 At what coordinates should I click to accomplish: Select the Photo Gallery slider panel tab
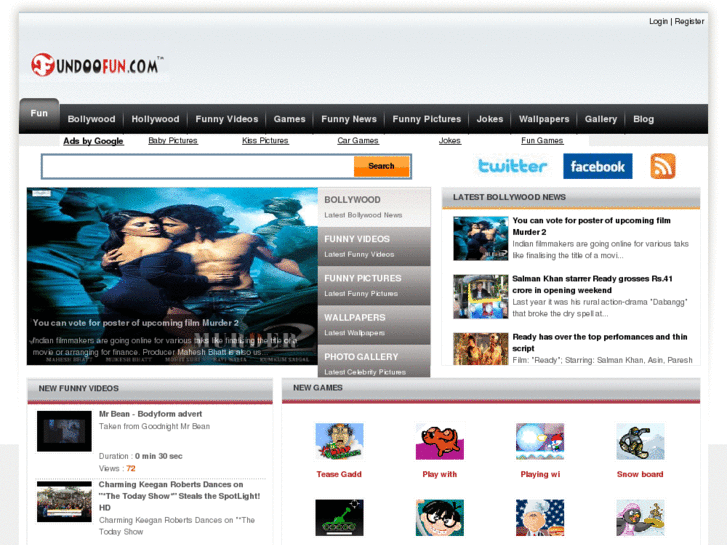(374, 361)
